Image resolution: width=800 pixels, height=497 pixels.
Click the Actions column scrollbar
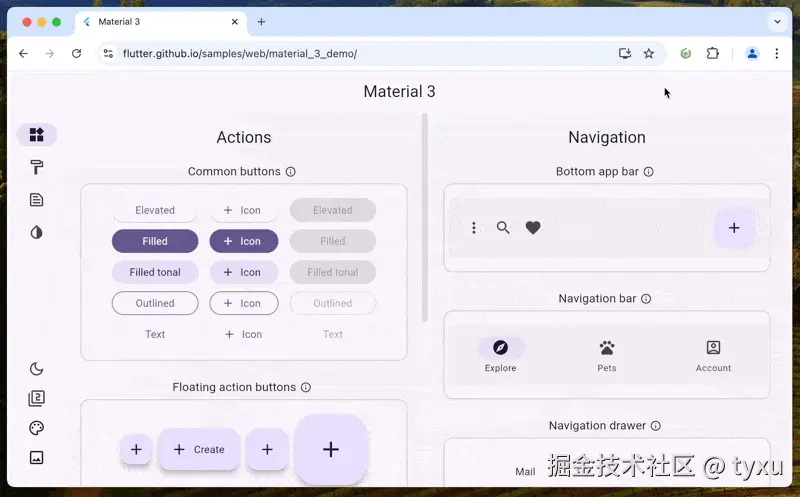tap(425, 218)
